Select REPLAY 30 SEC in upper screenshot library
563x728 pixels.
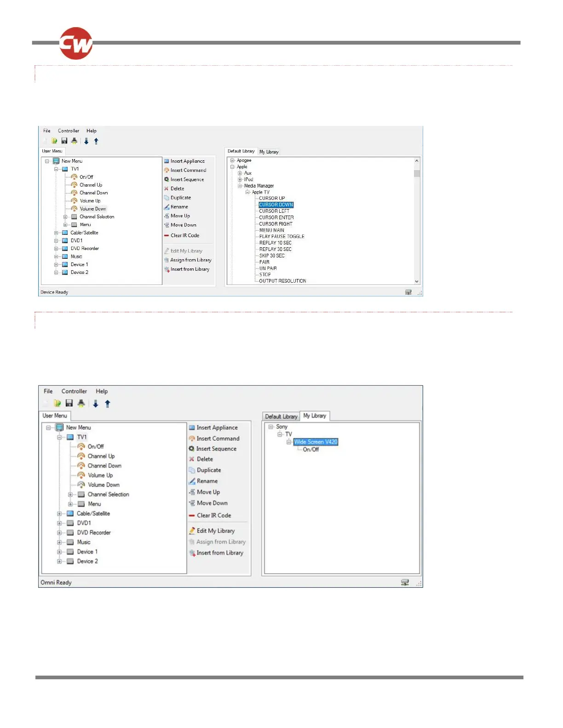point(275,250)
